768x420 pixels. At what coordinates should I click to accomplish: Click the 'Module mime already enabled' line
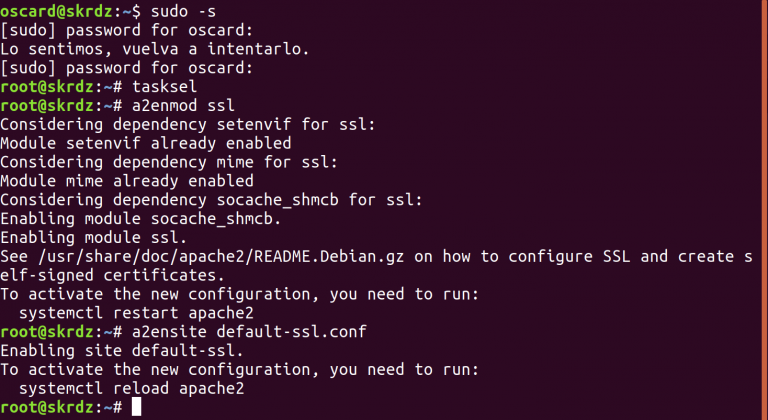127,181
